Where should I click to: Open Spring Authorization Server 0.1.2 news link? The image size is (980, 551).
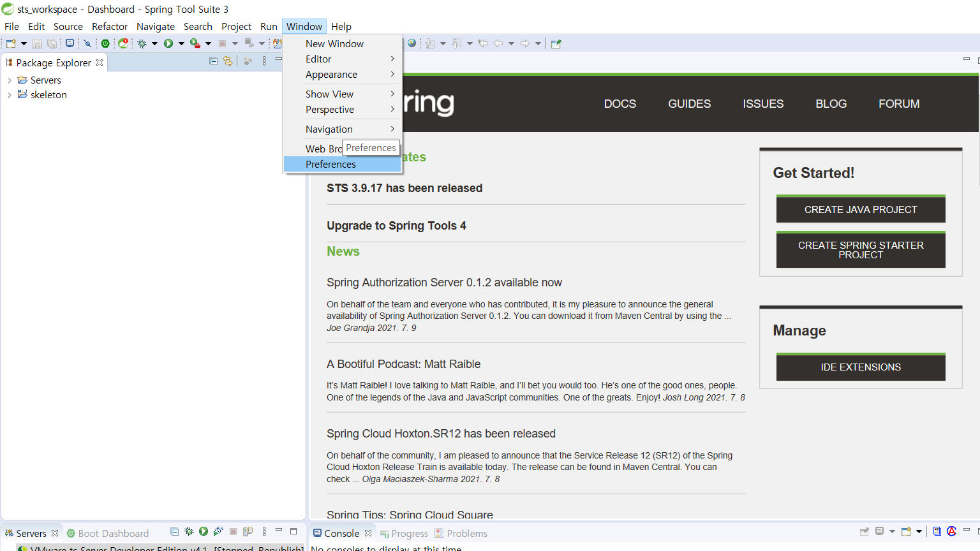tap(444, 283)
